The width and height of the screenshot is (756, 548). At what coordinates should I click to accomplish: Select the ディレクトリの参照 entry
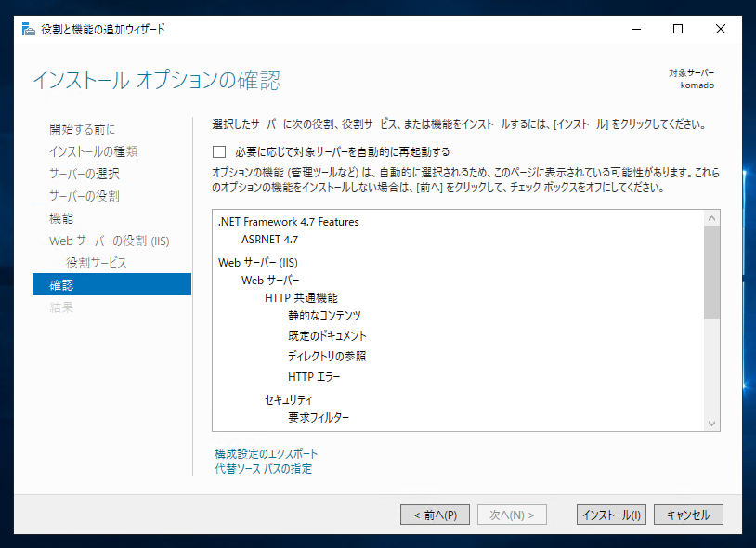click(327, 356)
